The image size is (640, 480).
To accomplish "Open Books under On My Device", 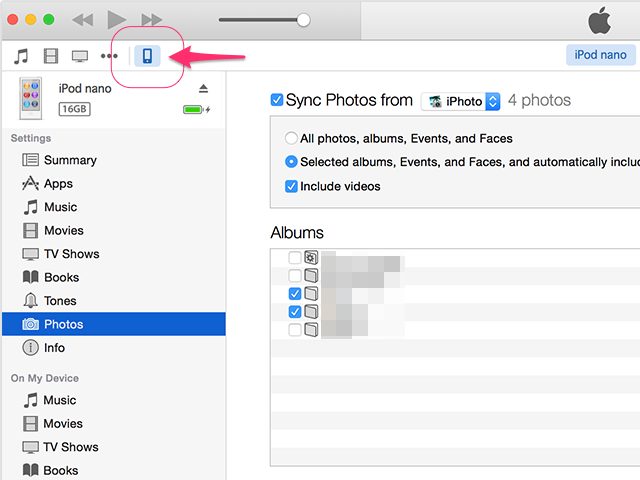I will (x=113, y=470).
